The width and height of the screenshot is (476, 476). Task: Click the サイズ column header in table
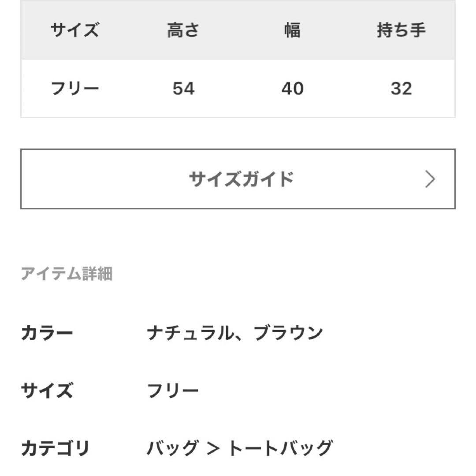(74, 30)
